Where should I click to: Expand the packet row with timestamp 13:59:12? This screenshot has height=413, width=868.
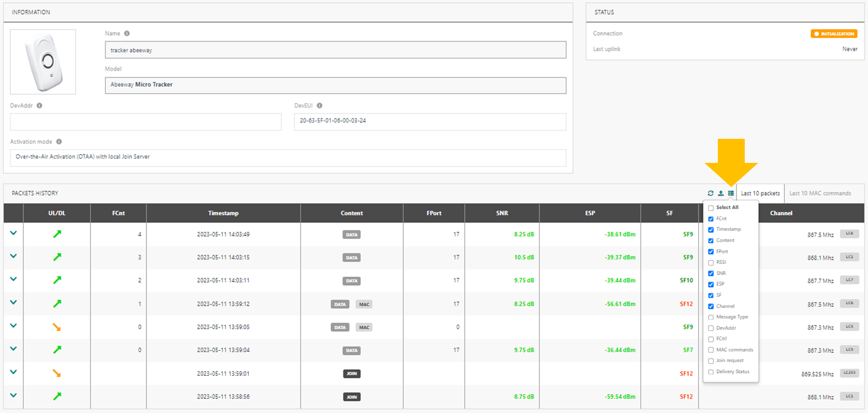click(x=13, y=302)
